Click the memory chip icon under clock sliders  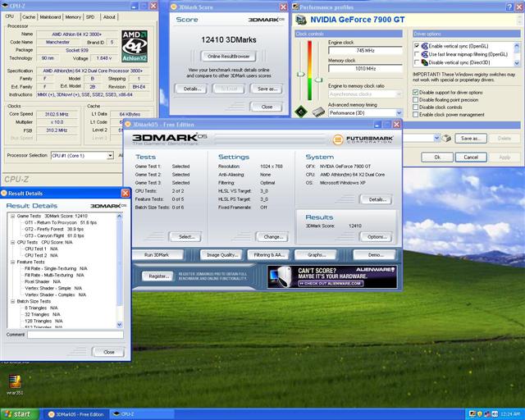[x=318, y=112]
